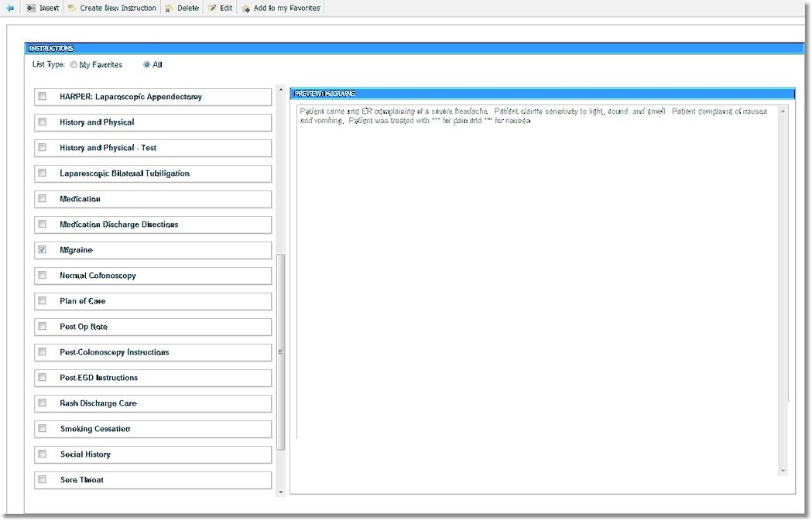Click the Delete toolbar icon
The image size is (812, 521).
(x=169, y=9)
